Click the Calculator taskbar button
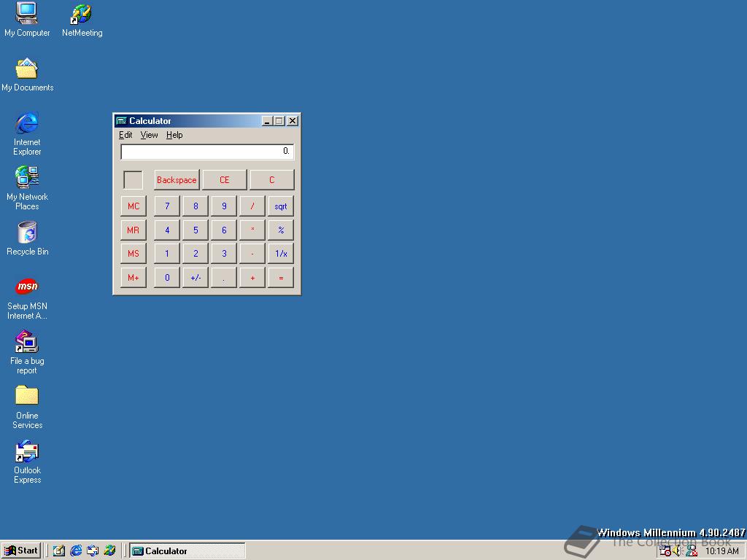The height and width of the screenshot is (560, 747). [x=187, y=551]
